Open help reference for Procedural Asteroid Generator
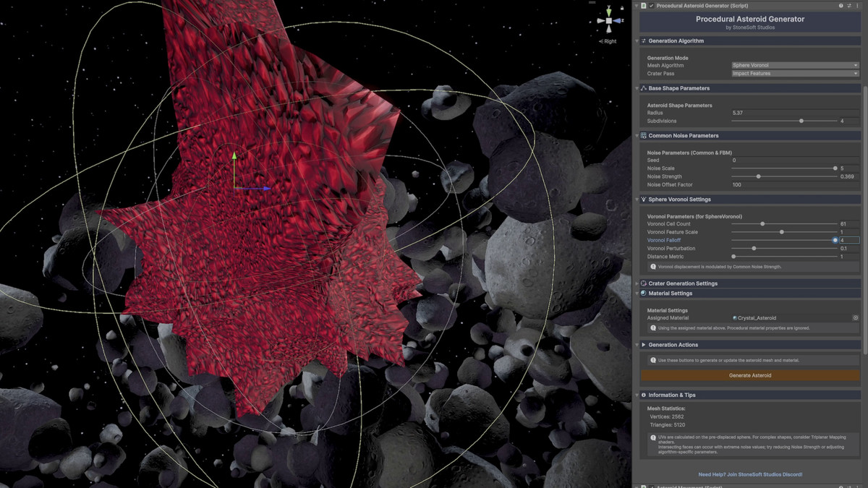868x488 pixels. click(841, 6)
